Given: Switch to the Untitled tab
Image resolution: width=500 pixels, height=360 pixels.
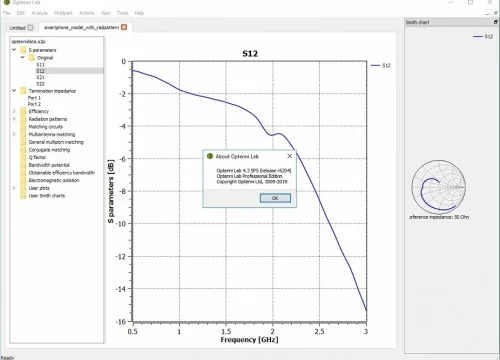Looking at the screenshot, I should (18, 28).
